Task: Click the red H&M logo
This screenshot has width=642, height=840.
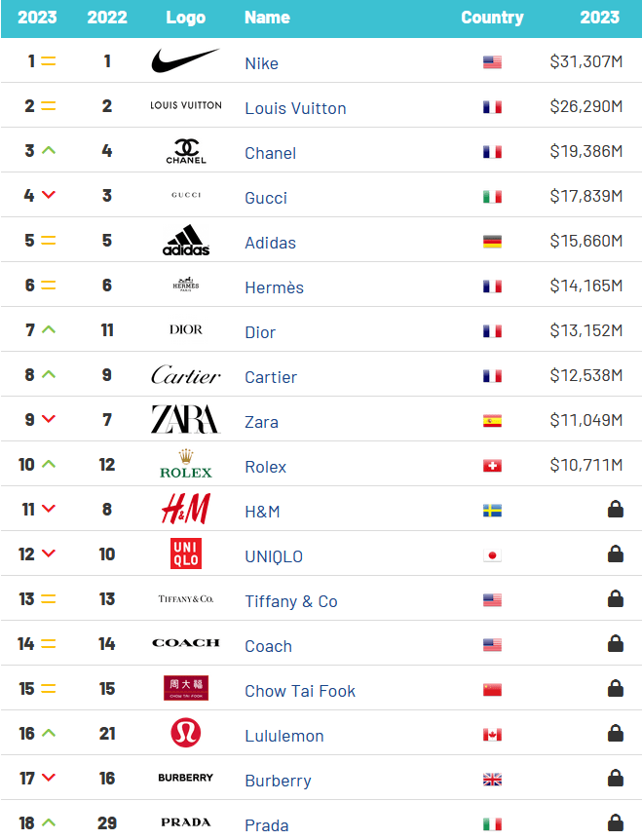Action: pos(186,509)
